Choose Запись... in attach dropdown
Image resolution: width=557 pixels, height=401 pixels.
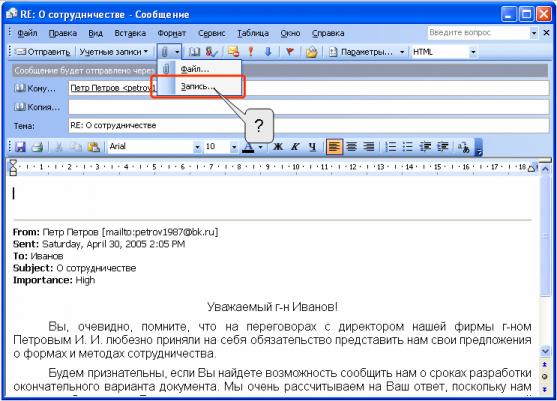199,86
